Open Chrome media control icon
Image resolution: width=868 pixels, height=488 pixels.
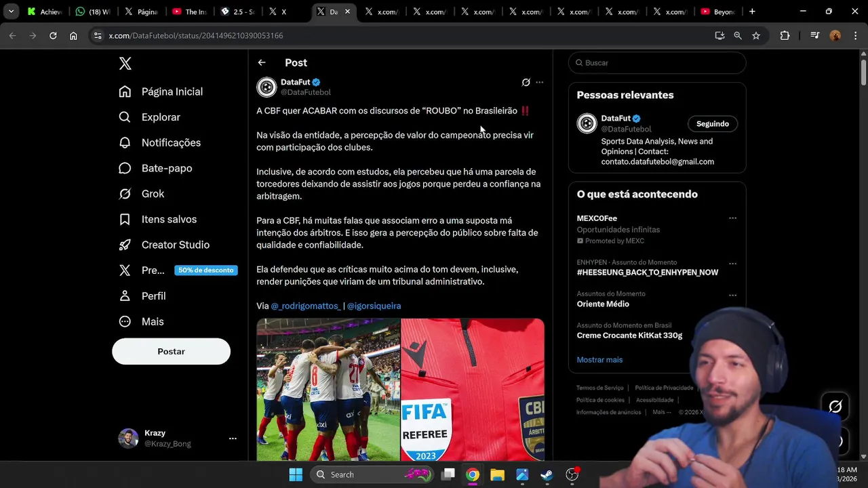click(815, 35)
